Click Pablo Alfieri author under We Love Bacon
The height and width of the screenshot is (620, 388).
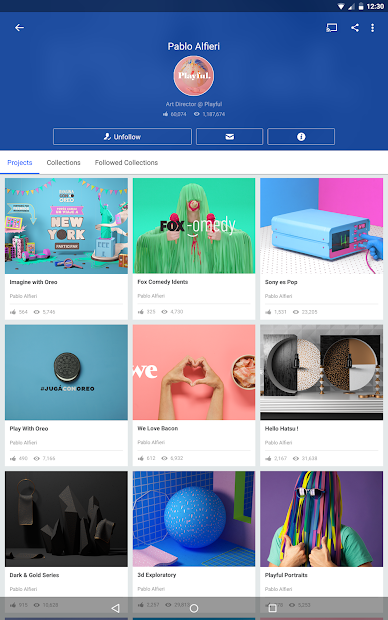pos(151,442)
